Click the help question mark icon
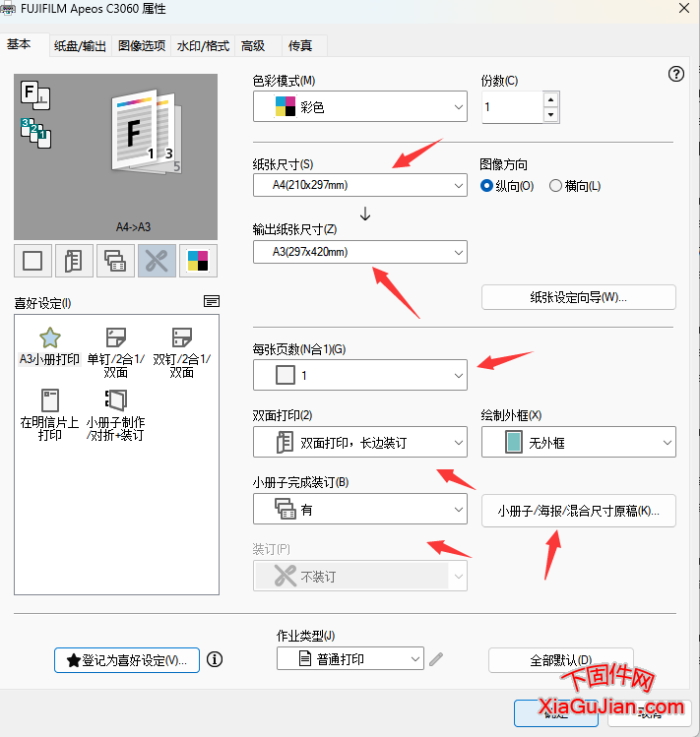The image size is (700, 737). tap(676, 74)
